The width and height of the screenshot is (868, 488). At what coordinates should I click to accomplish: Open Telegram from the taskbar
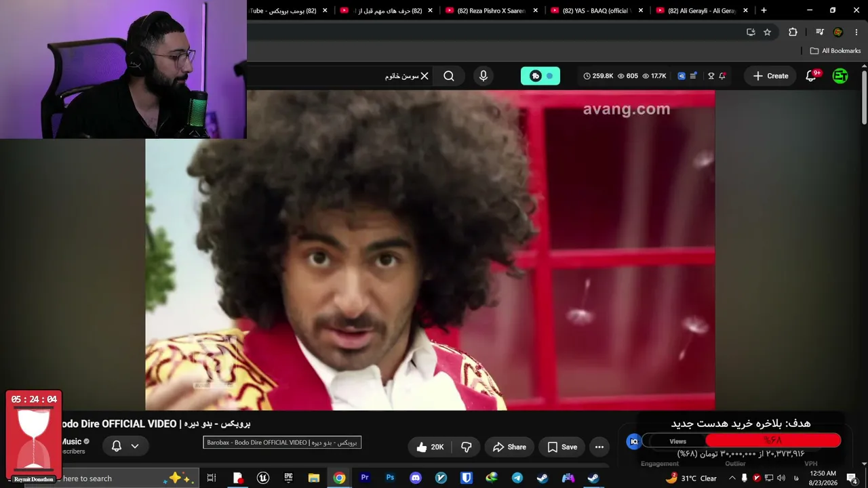[x=517, y=478]
